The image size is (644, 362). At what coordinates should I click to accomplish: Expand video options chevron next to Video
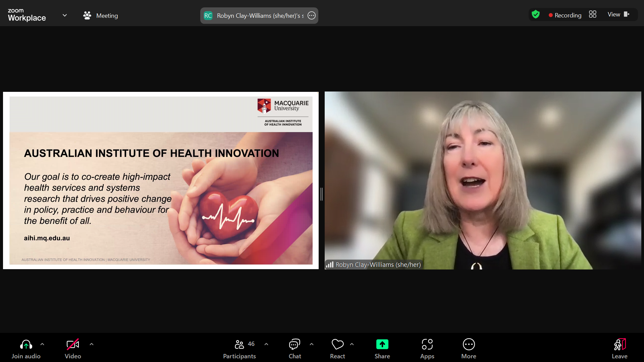pos(92,344)
